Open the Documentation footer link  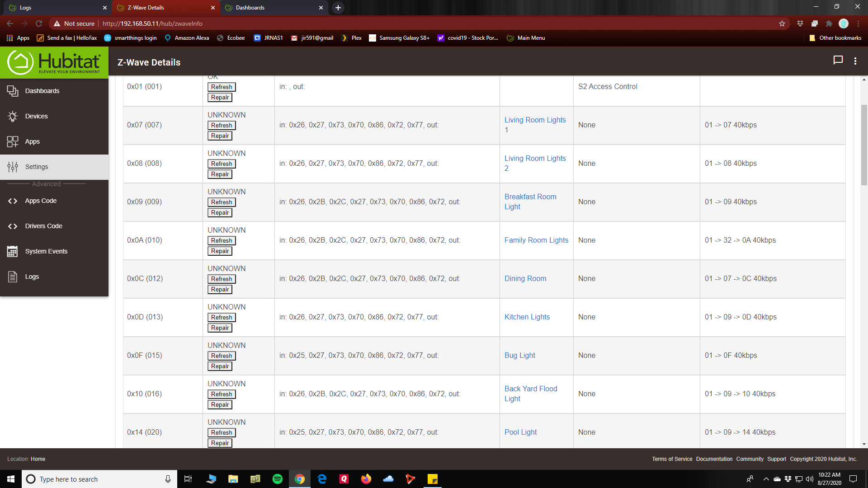tap(714, 459)
